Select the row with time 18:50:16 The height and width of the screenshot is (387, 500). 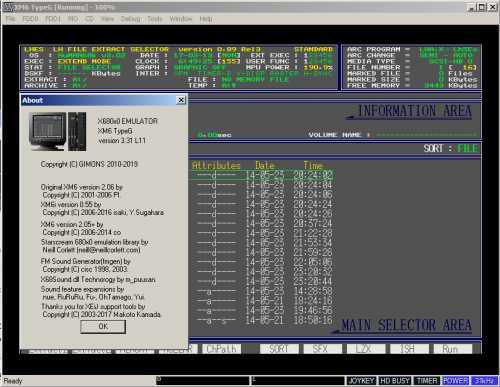pos(261,321)
